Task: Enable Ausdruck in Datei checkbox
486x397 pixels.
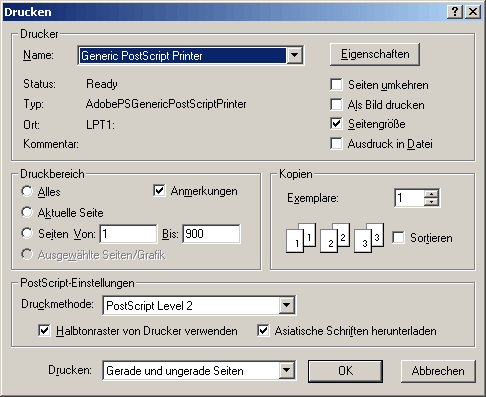Action: pos(336,144)
